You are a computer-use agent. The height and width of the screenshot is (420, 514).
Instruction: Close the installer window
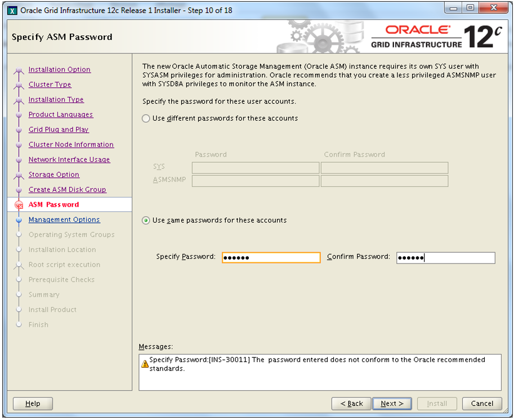pyautogui.click(x=494, y=8)
